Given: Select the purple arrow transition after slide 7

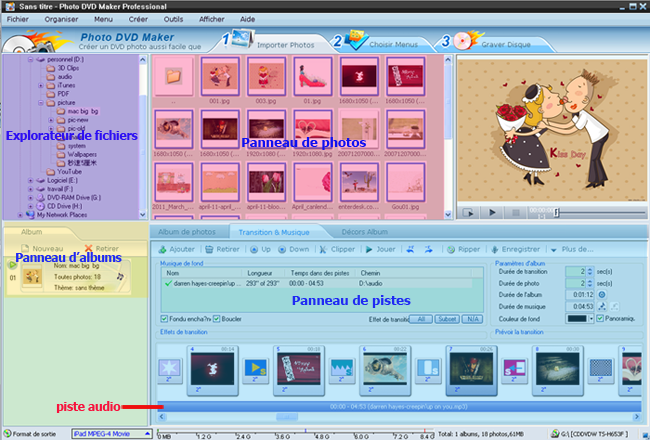Looking at the screenshot, I should [514, 369].
